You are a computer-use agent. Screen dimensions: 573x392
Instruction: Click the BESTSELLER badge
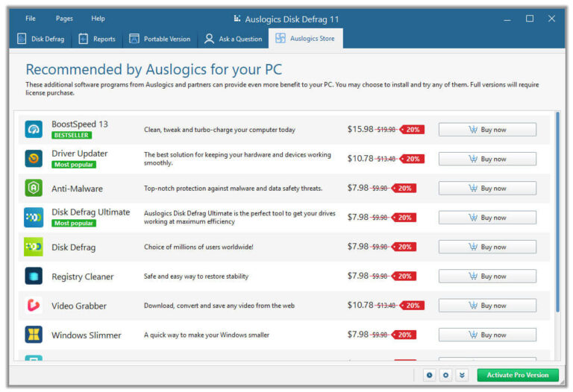[x=72, y=135]
